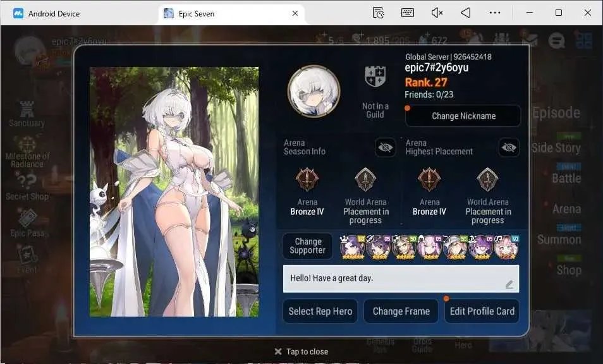The image size is (603, 364).
Task: Open Milestone of Radiance in the lobby sidebar
Action: point(27,152)
